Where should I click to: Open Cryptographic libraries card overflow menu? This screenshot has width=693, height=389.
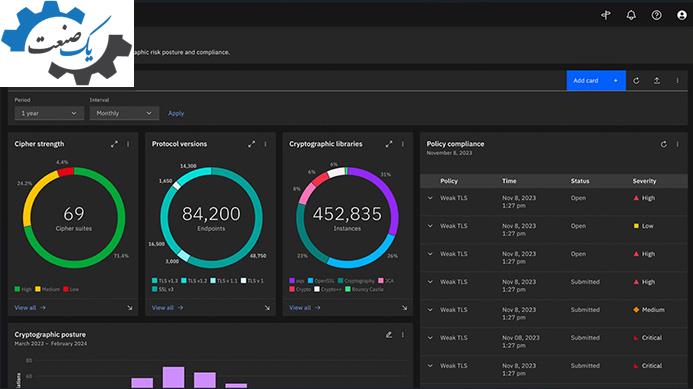[x=403, y=144]
